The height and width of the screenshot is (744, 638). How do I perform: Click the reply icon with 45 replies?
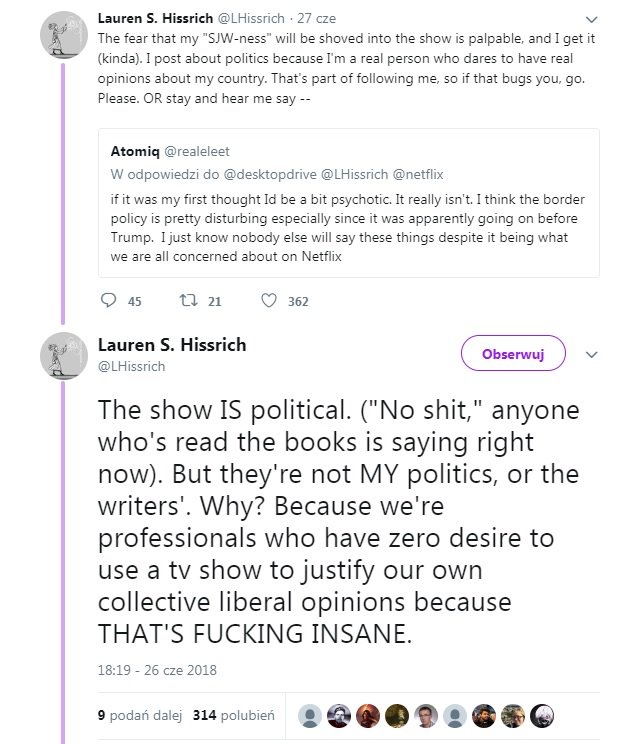tap(109, 300)
